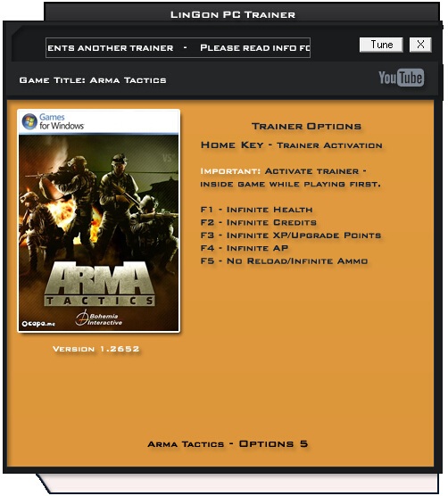Toggle F3 Infinite XP/Upgrade Points option

point(291,236)
